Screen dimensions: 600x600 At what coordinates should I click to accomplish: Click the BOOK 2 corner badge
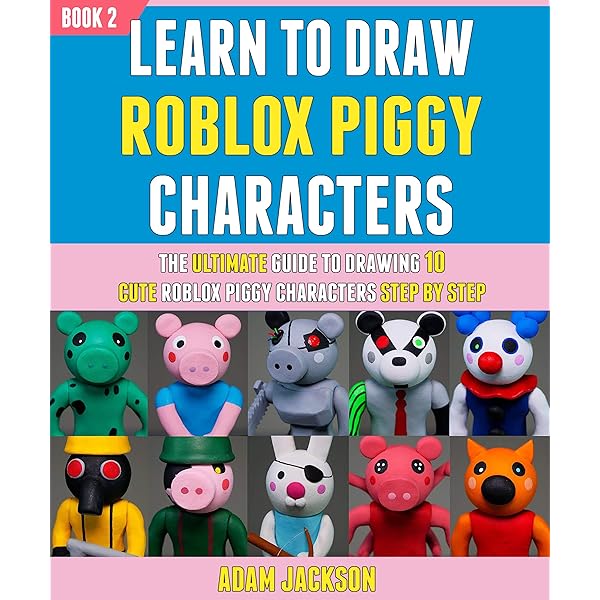click(x=89, y=18)
